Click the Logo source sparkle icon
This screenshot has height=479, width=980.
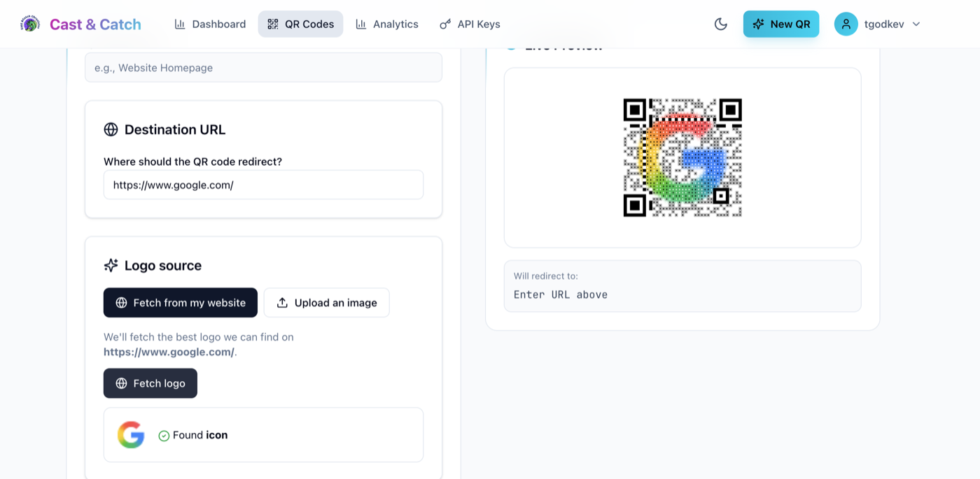[111, 266]
